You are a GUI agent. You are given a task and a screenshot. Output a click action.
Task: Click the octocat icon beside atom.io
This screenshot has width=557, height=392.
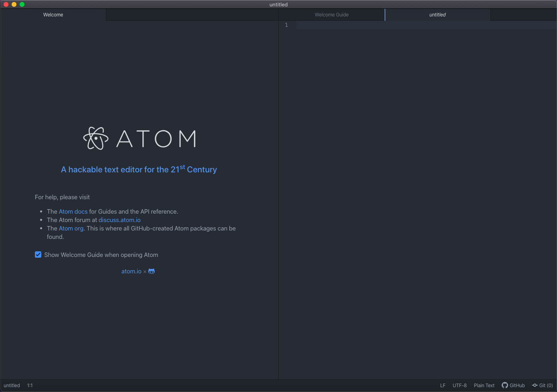(151, 271)
